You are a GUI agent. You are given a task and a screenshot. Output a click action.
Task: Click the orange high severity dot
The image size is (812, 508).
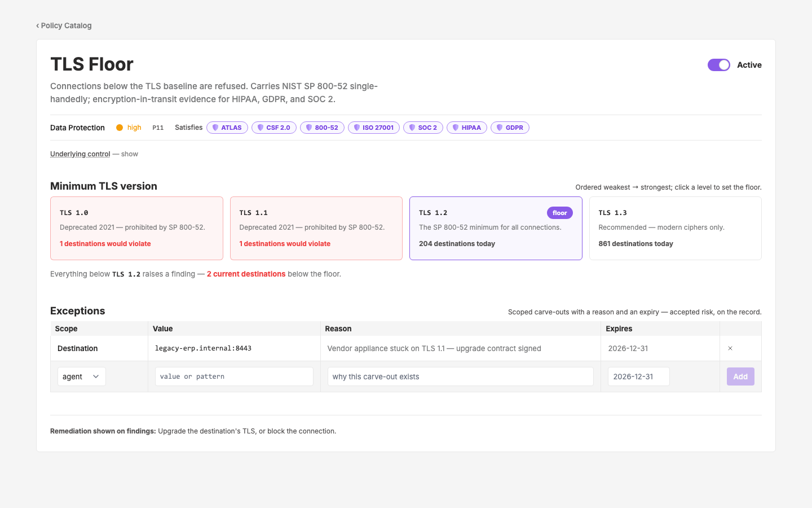pos(120,128)
